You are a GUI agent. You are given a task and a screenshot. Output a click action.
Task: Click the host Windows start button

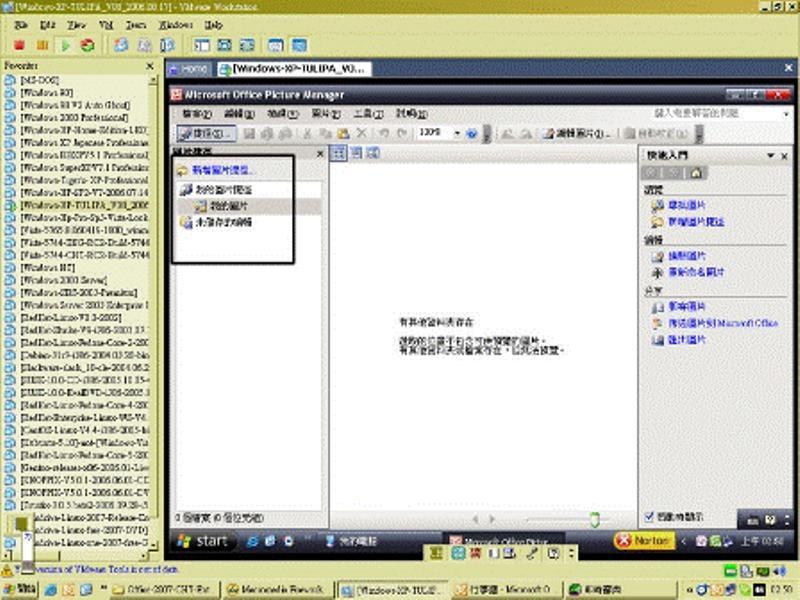pos(19,590)
